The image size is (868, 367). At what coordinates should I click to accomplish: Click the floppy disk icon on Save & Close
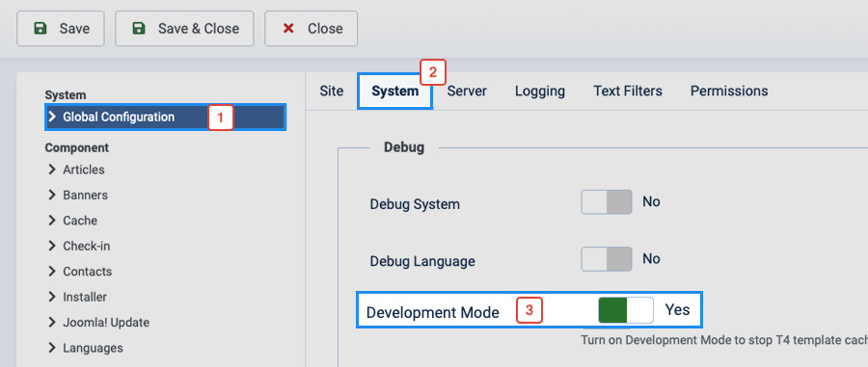tap(139, 28)
